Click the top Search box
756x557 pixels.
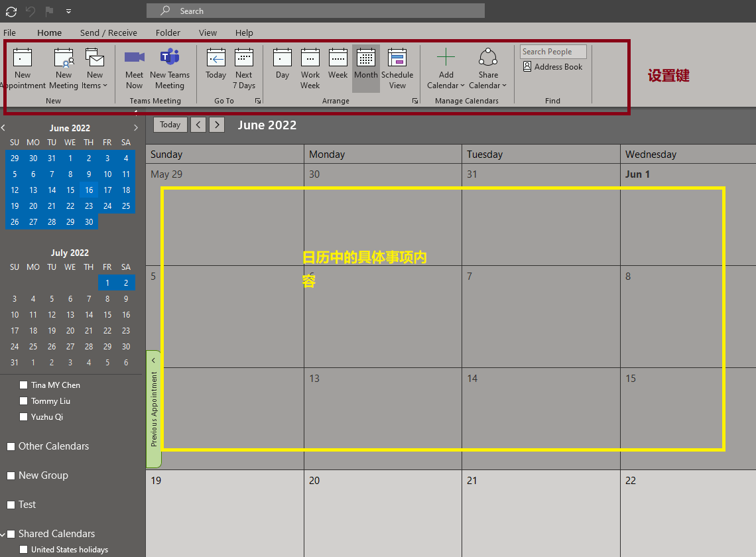tap(316, 11)
